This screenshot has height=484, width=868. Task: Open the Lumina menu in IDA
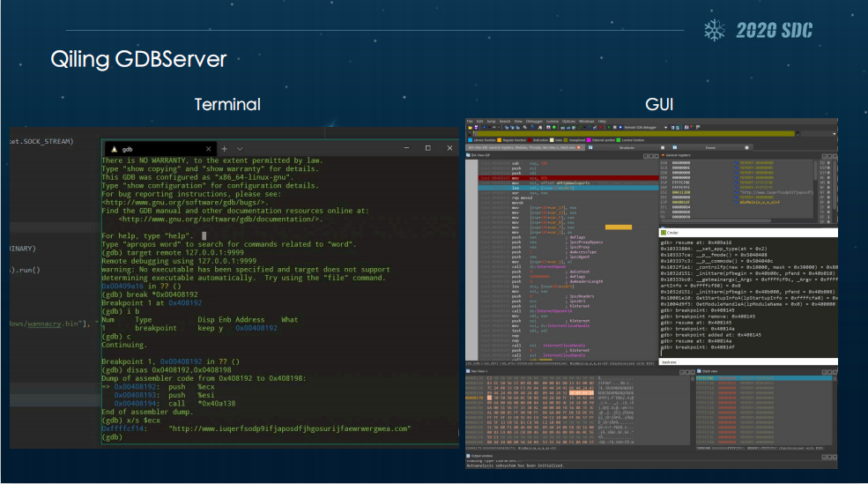[553, 121]
